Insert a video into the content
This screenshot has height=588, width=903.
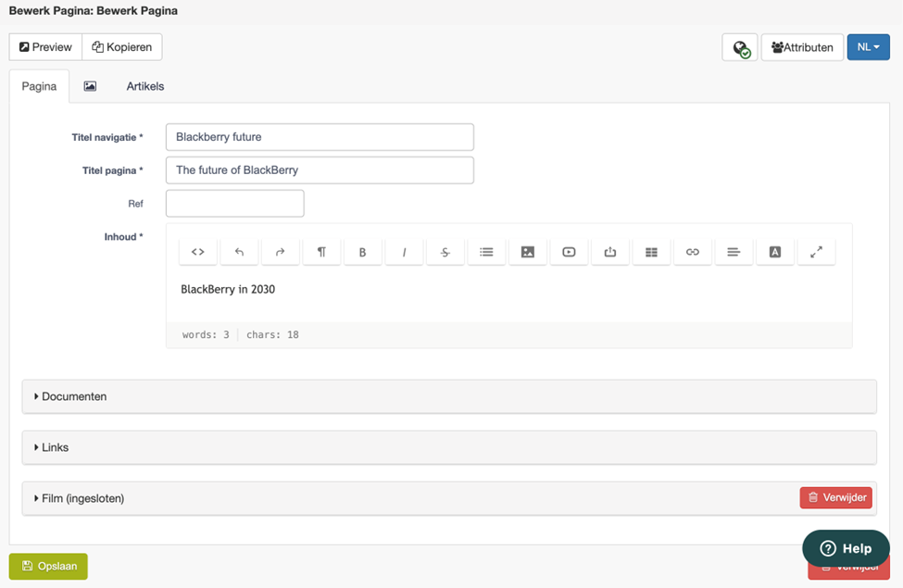coord(569,252)
